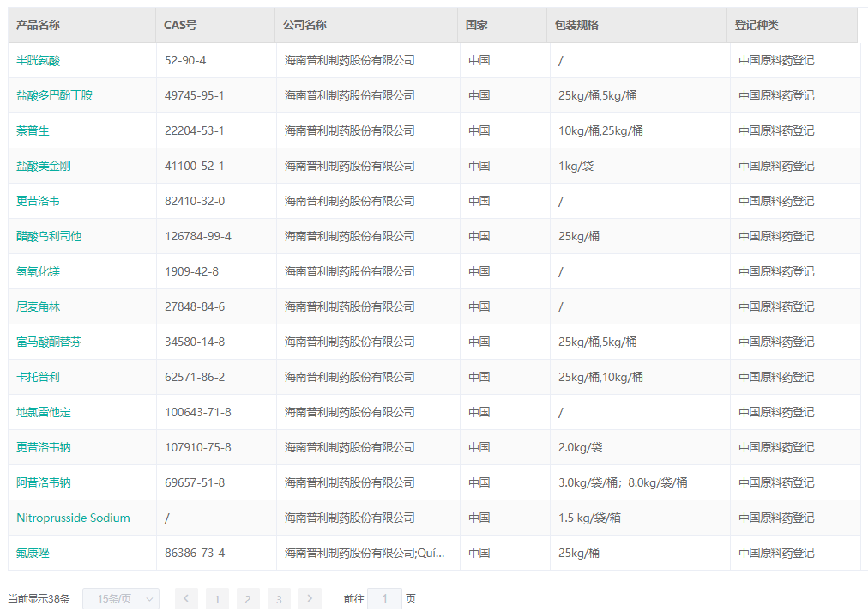Open the 地氯雷他定 product link
This screenshot has width=868, height=612.
(43, 412)
